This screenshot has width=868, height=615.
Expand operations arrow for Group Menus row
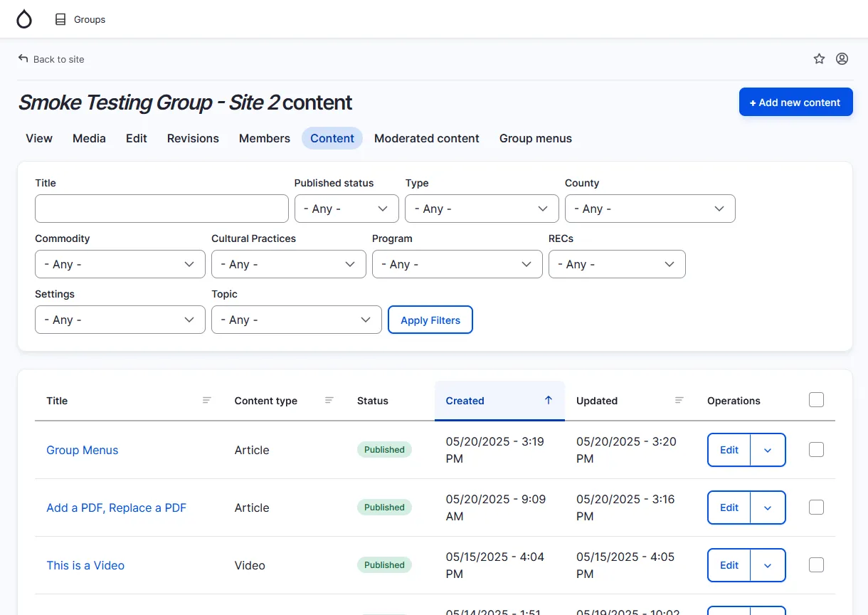[768, 450]
